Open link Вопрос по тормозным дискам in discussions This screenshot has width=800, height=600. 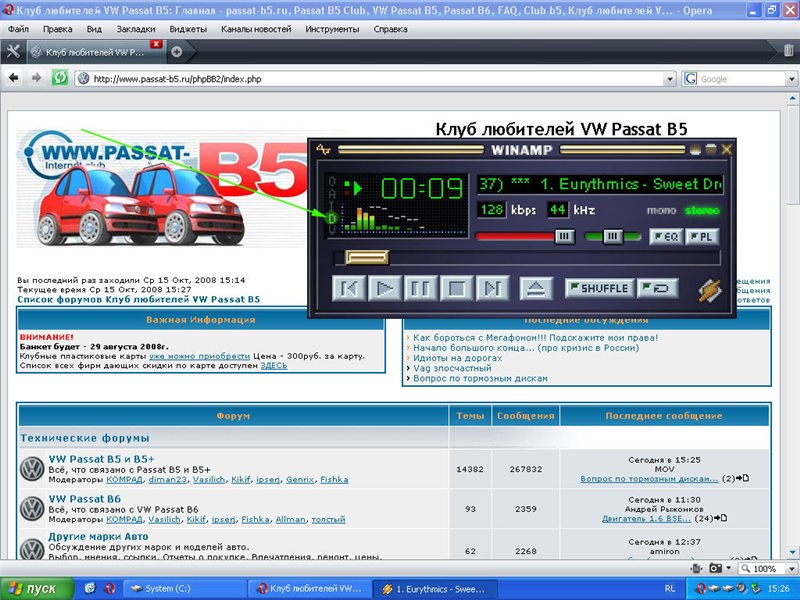click(x=480, y=378)
